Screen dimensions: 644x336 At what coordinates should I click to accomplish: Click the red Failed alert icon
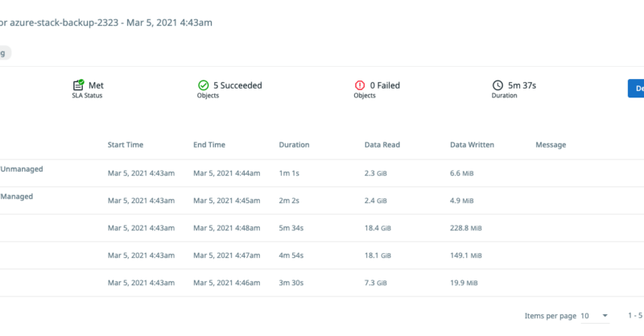coord(360,85)
